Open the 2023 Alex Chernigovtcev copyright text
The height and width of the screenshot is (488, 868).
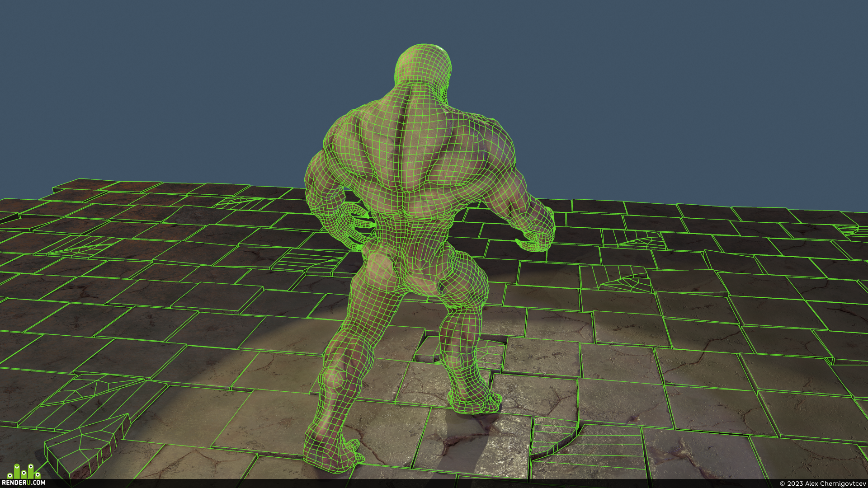pos(823,483)
